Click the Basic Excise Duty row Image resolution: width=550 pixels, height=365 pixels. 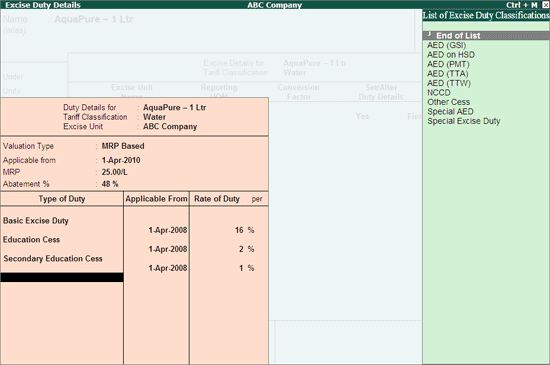(36, 221)
